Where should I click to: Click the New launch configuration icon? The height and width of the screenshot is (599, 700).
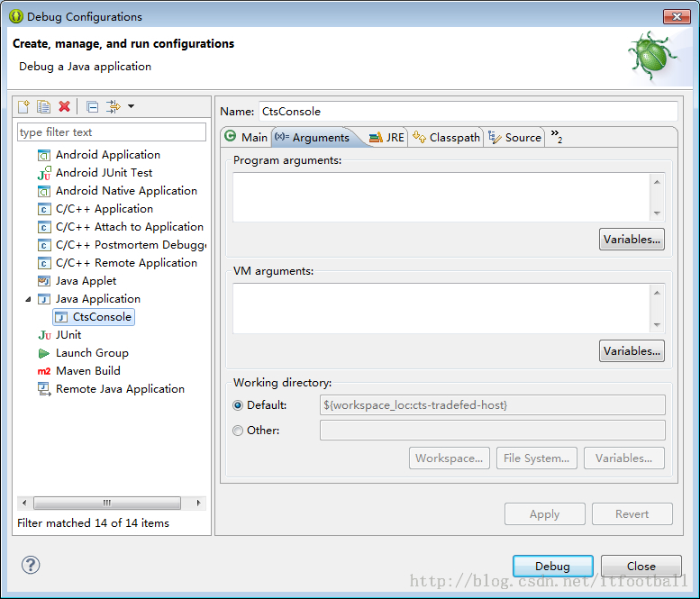point(23,106)
